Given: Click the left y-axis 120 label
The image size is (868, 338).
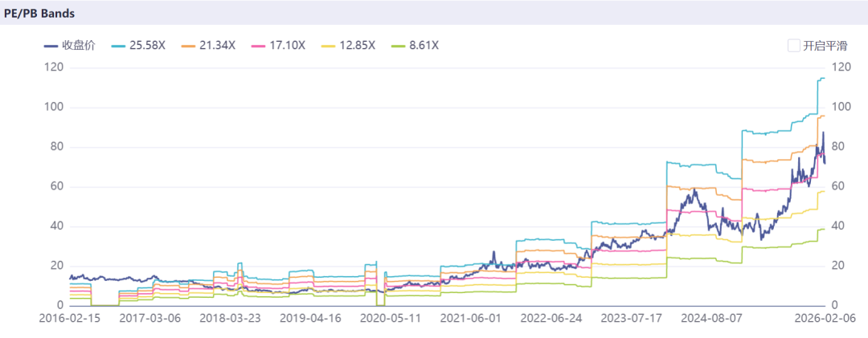Looking at the screenshot, I should tap(52, 67).
